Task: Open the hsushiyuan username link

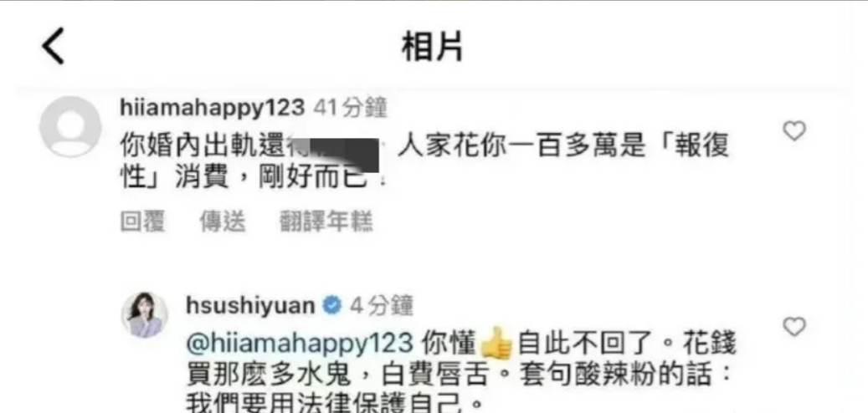Action: tap(251, 305)
